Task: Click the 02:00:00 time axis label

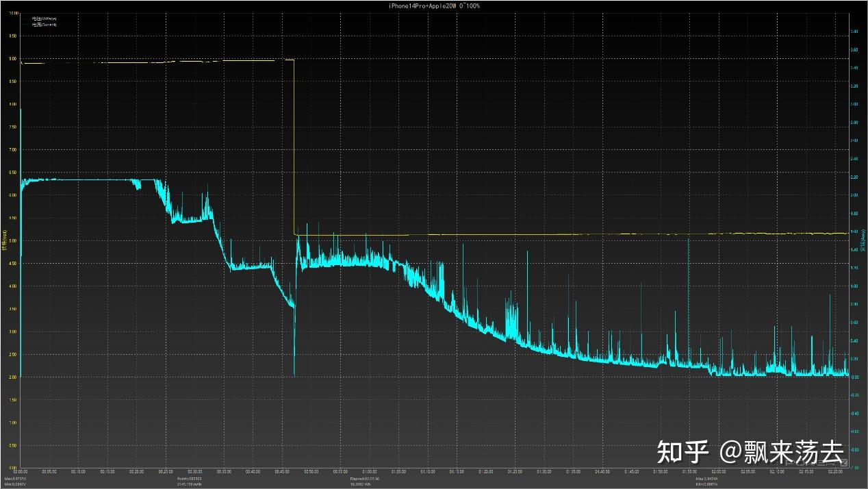Action: (718, 471)
